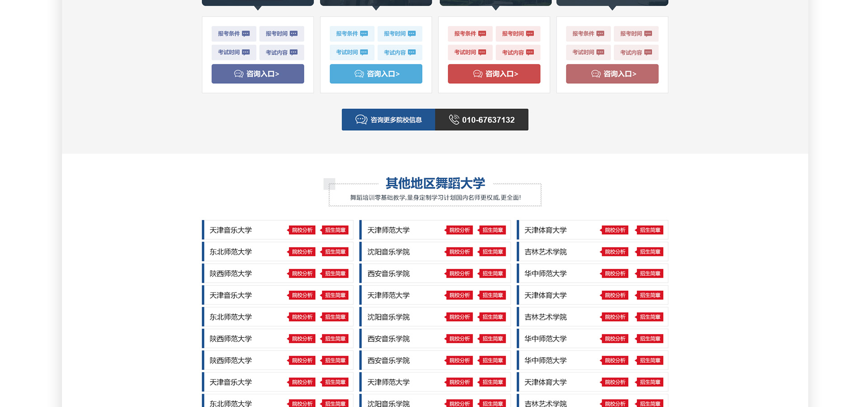868x407 pixels.
Task: Select the topmost 吉林艺术学院 school name
Action: 545,252
